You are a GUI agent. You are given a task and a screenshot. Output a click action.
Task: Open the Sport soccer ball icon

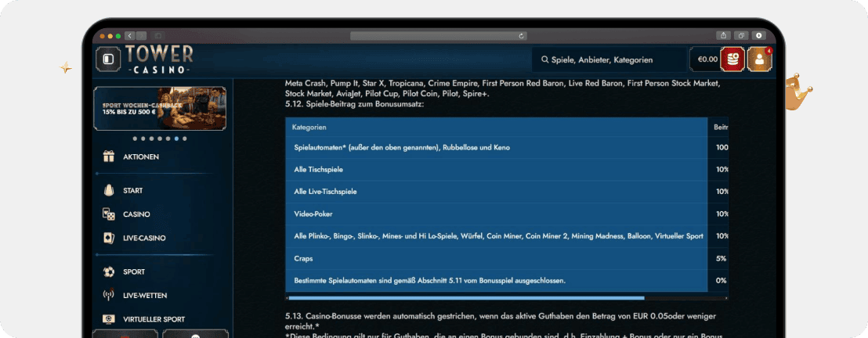[109, 271]
